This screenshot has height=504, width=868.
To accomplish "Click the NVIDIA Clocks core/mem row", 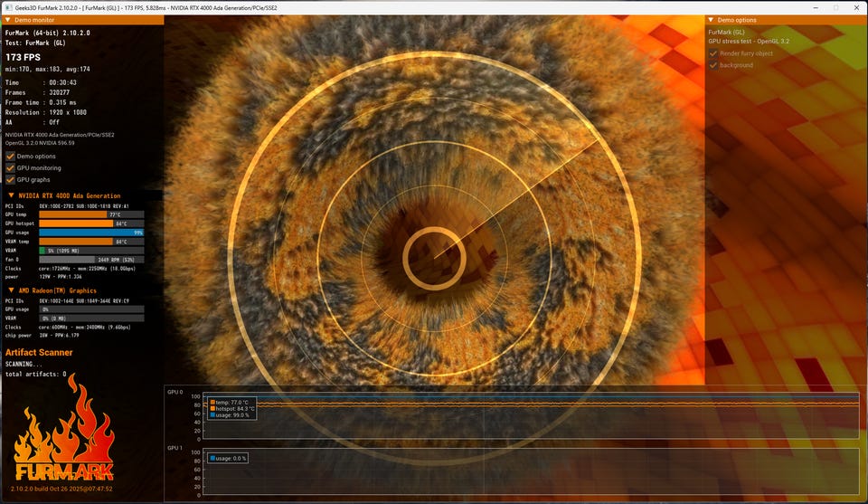I will [x=71, y=269].
